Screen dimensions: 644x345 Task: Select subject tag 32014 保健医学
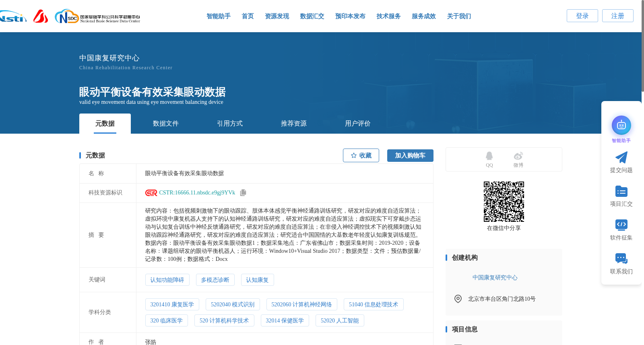(285, 320)
